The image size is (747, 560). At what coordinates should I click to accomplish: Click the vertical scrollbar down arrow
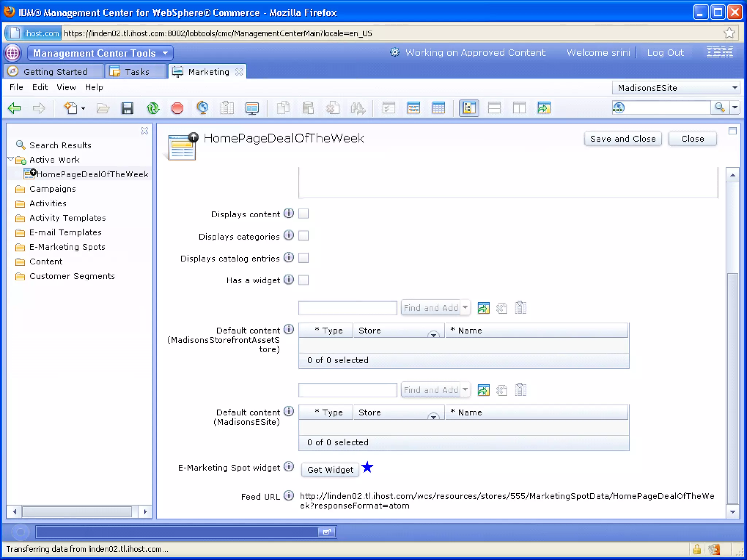click(x=732, y=512)
